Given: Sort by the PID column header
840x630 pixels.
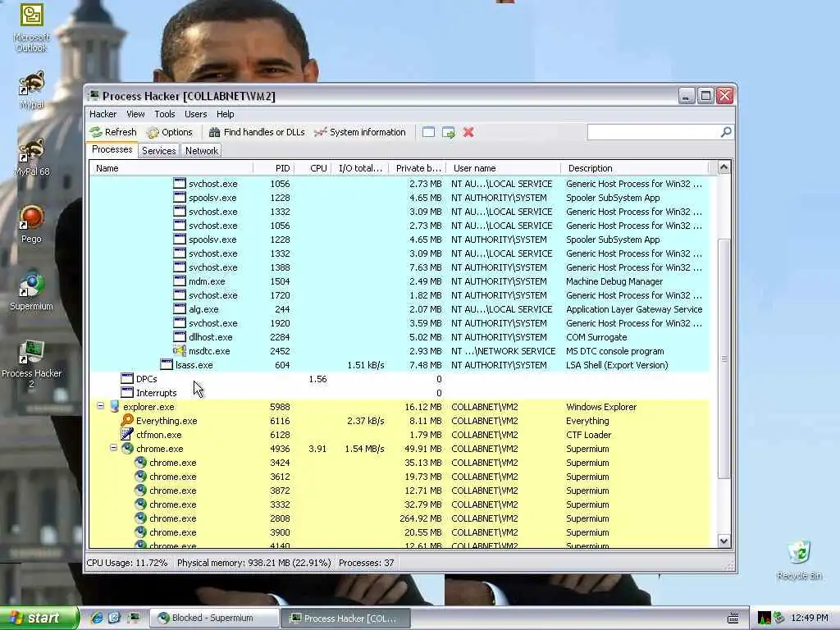Looking at the screenshot, I should point(273,168).
